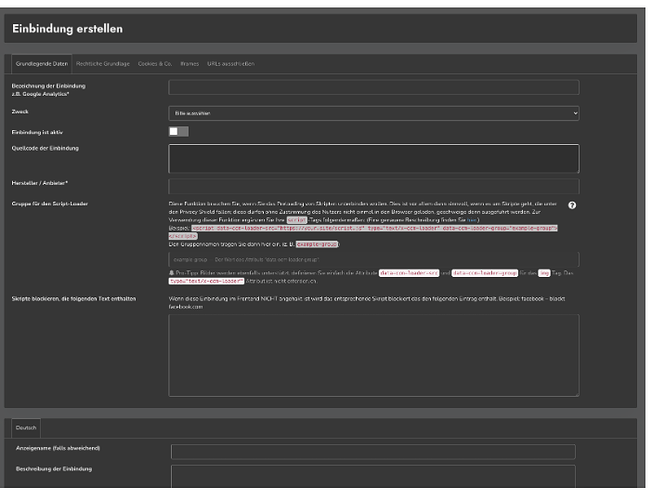Focus the Bezeichnung der Einbindung field
Screen dimensions: 665x500
click(x=374, y=87)
